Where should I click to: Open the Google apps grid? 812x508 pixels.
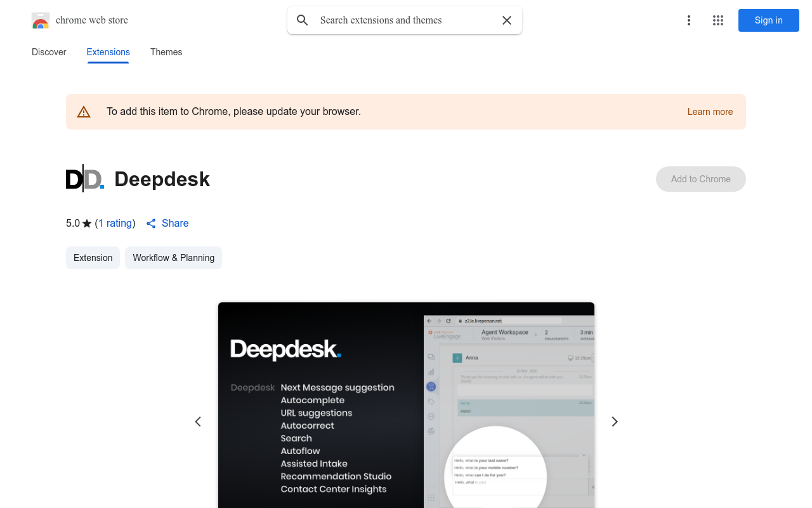click(x=718, y=20)
